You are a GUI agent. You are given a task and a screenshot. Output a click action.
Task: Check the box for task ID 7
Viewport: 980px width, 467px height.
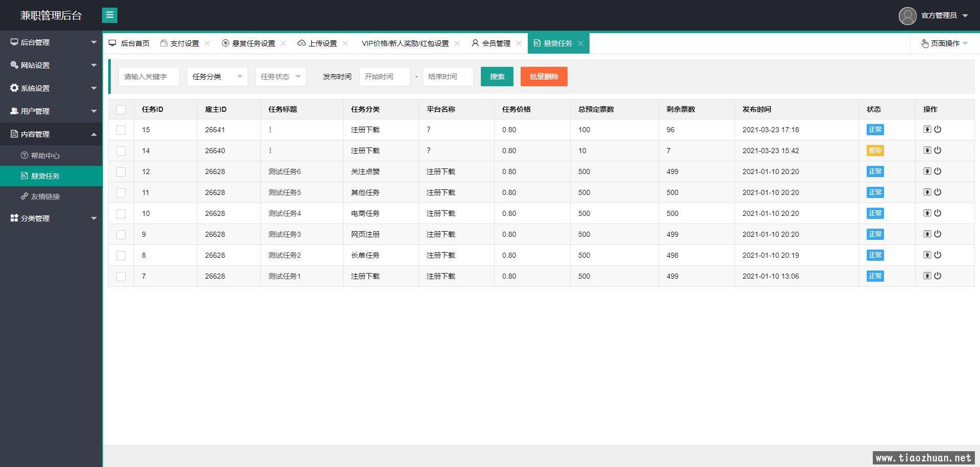121,277
